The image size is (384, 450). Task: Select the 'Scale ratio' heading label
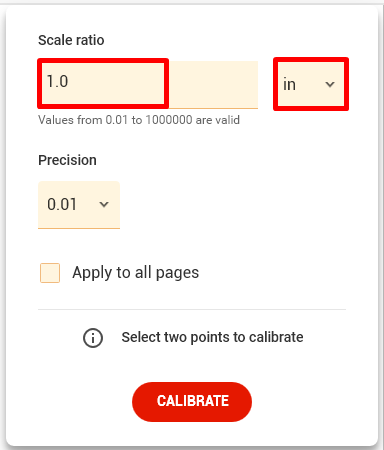click(x=71, y=40)
